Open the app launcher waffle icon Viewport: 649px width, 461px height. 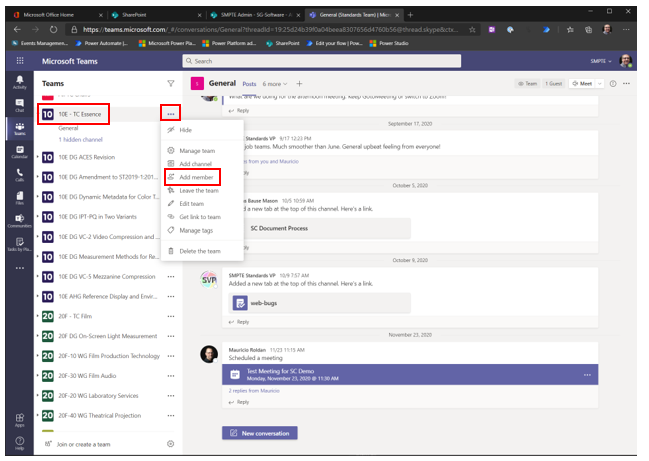(19, 61)
